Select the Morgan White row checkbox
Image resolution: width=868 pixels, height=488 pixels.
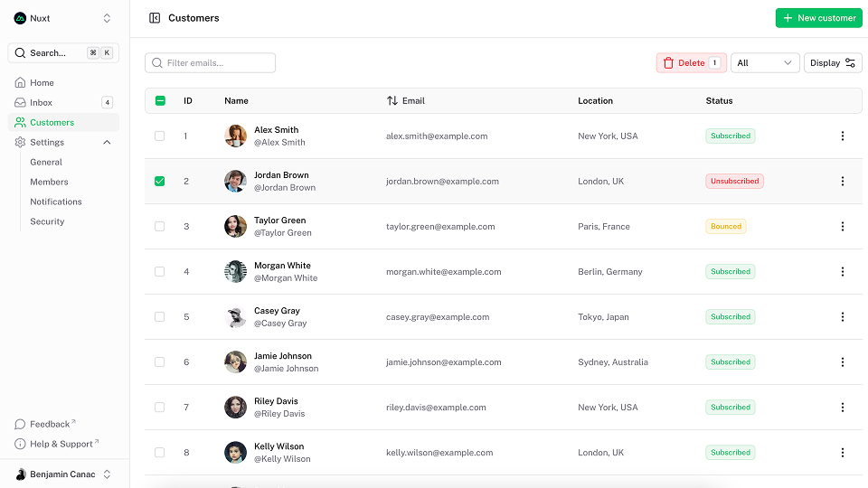[x=160, y=272]
